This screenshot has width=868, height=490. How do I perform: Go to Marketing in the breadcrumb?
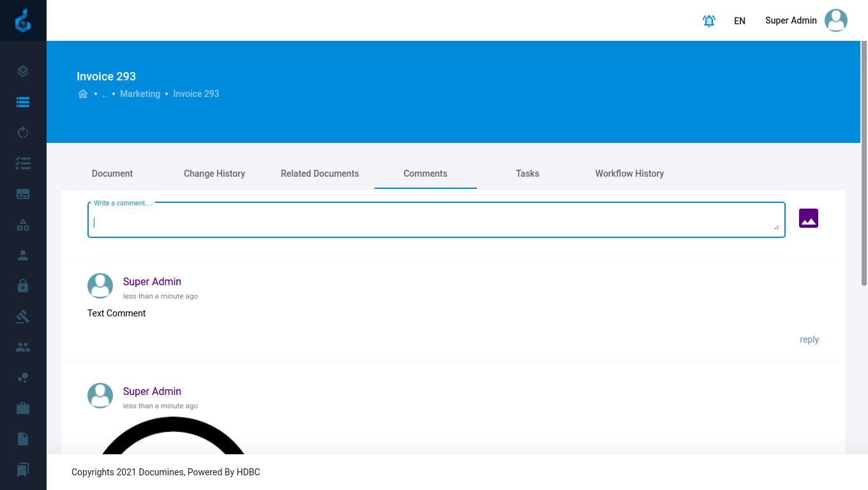click(x=140, y=94)
